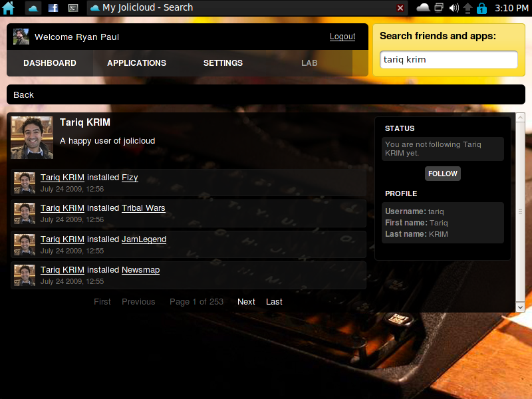
Task: Click the 'Last name: KRIM' profile line
Action: (416, 234)
